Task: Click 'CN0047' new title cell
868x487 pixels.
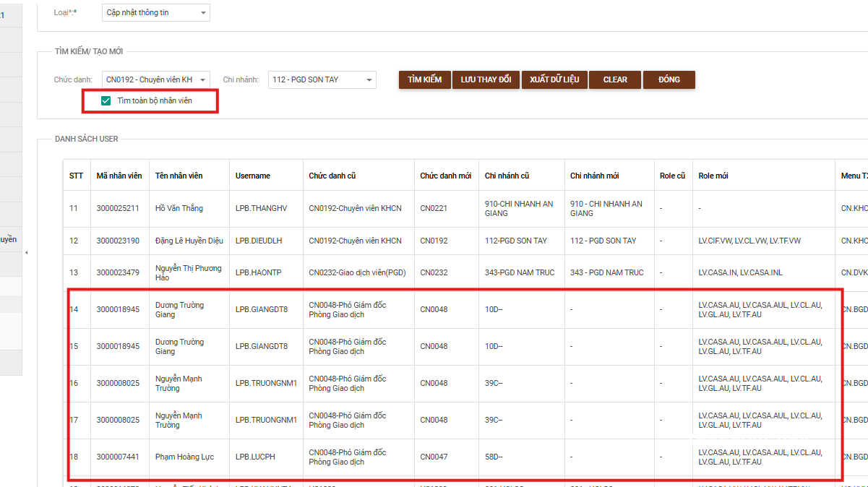Action: coord(434,457)
